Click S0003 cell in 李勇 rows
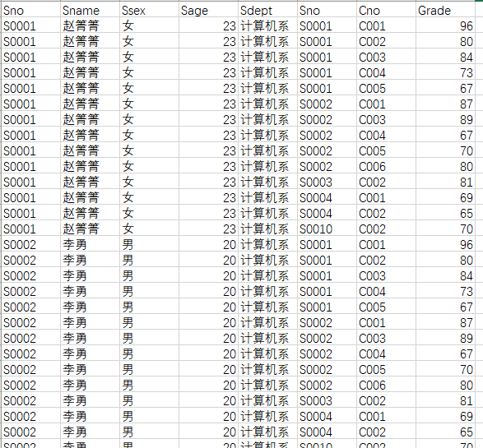The height and width of the screenshot is (448, 483). point(327,401)
